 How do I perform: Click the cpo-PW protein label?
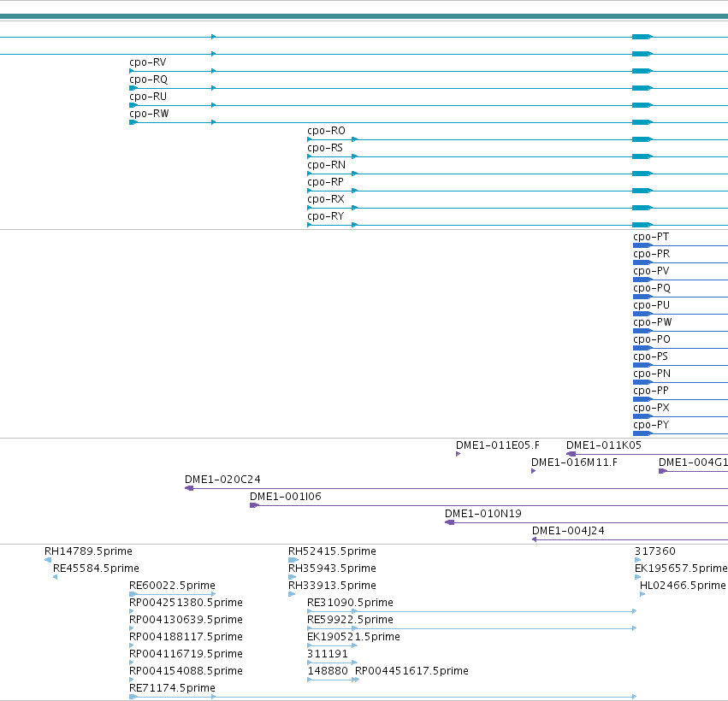[653, 323]
